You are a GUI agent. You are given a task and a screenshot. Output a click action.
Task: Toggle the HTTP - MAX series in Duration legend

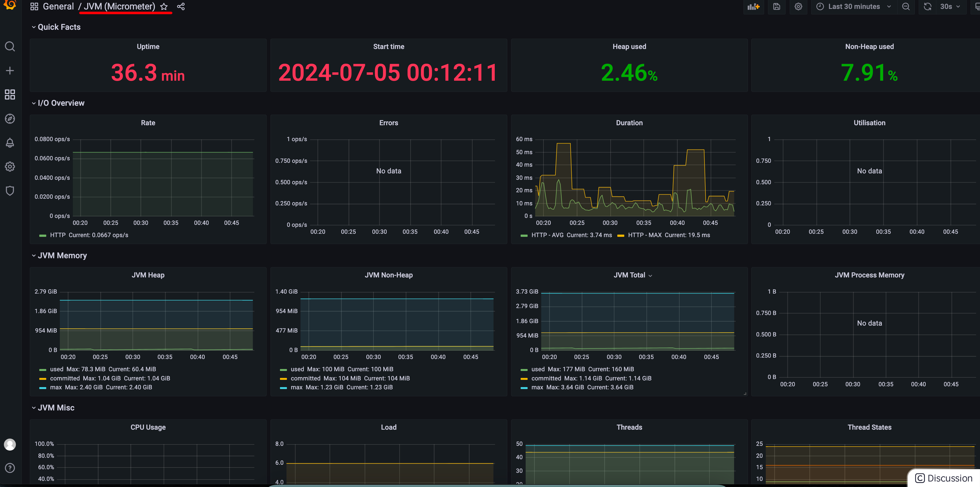click(x=644, y=235)
